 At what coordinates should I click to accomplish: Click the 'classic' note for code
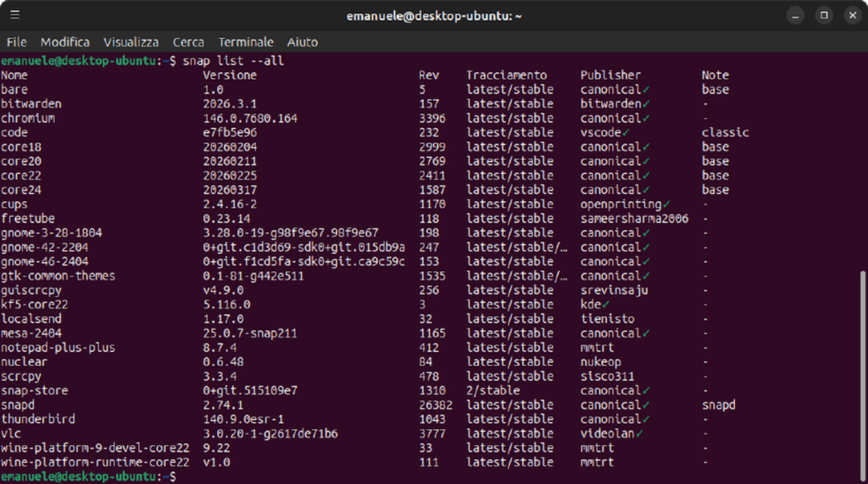726,133
